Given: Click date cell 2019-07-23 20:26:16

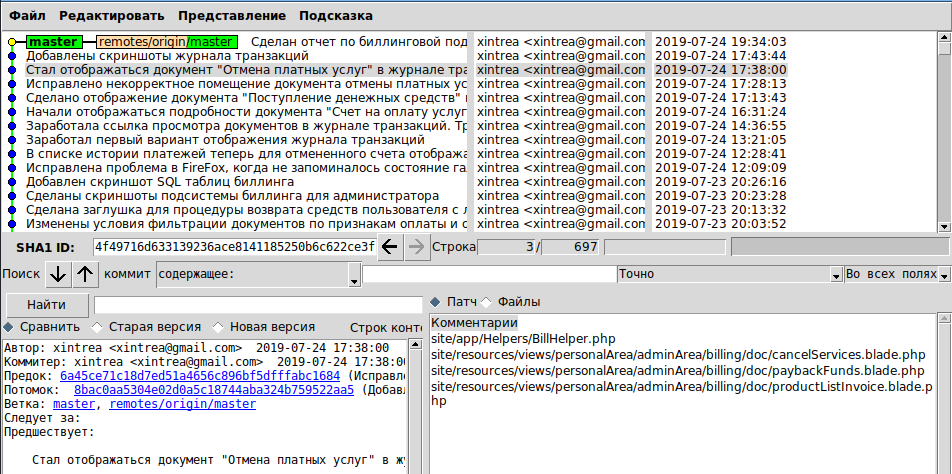Looking at the screenshot, I should click(721, 181).
